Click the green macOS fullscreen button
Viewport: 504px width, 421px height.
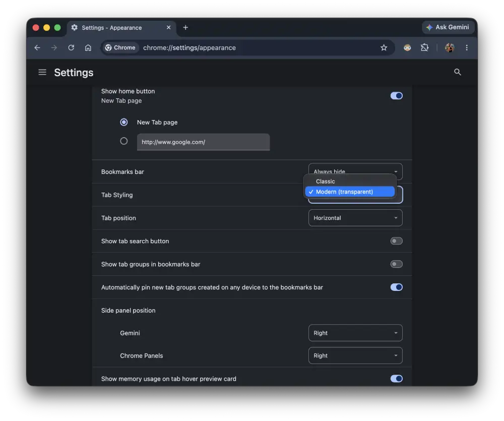(x=57, y=28)
